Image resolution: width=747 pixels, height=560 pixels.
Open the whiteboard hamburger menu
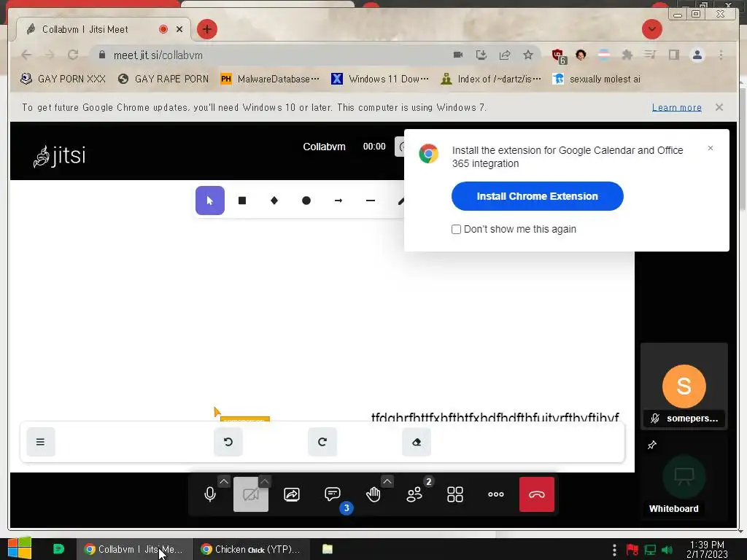[41, 442]
